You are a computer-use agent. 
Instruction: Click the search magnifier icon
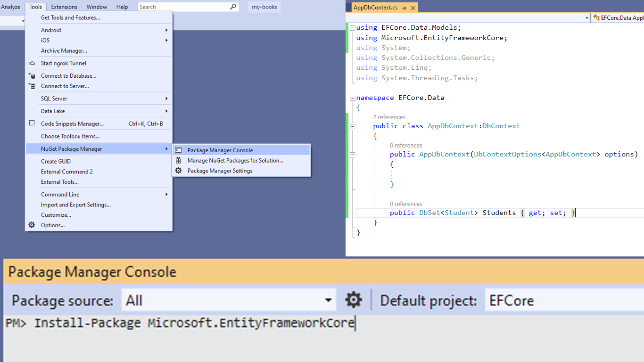click(x=233, y=7)
